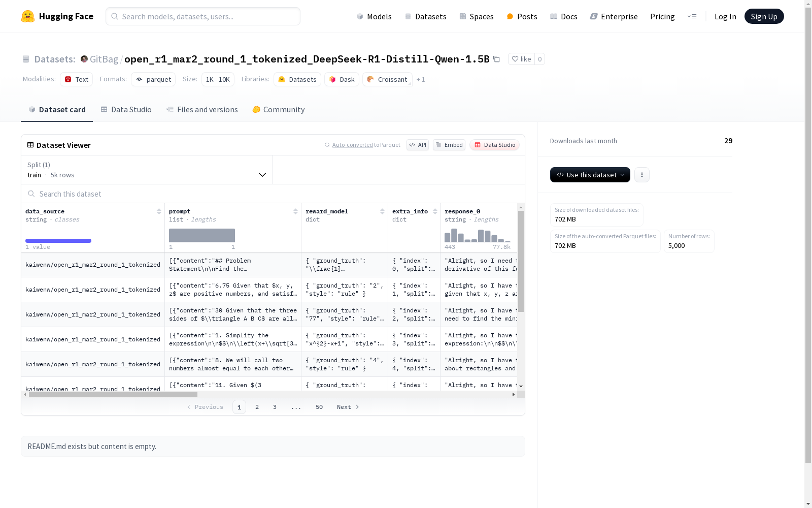Open Posts in the top navigation
This screenshot has width=812, height=508.
(x=522, y=16)
